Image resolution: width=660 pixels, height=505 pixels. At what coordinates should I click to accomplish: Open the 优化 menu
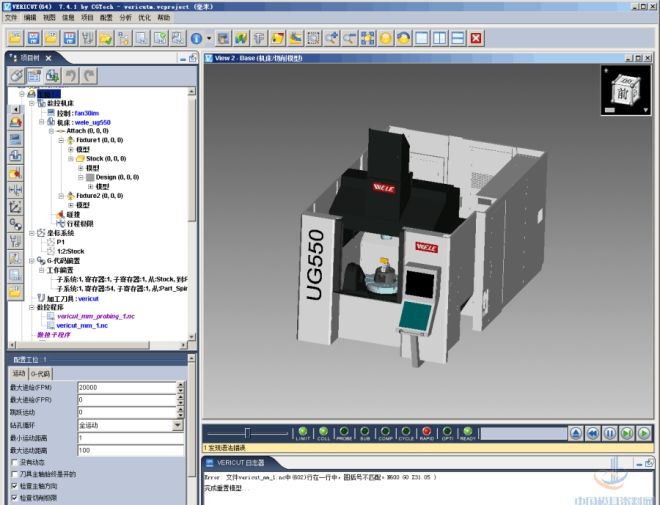(144, 18)
